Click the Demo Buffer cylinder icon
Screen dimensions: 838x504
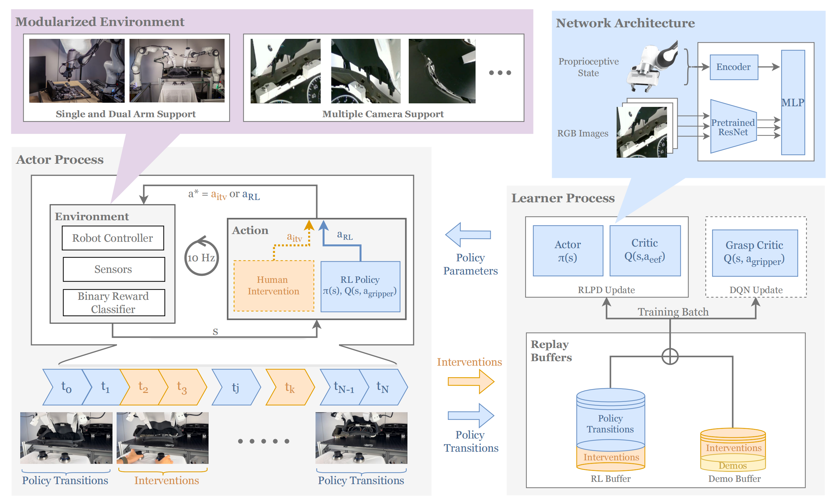coord(733,449)
